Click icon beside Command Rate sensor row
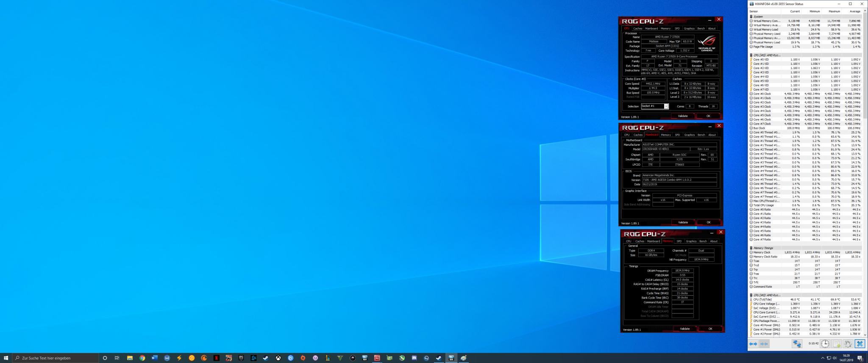The height and width of the screenshot is (363, 868). [x=751, y=287]
